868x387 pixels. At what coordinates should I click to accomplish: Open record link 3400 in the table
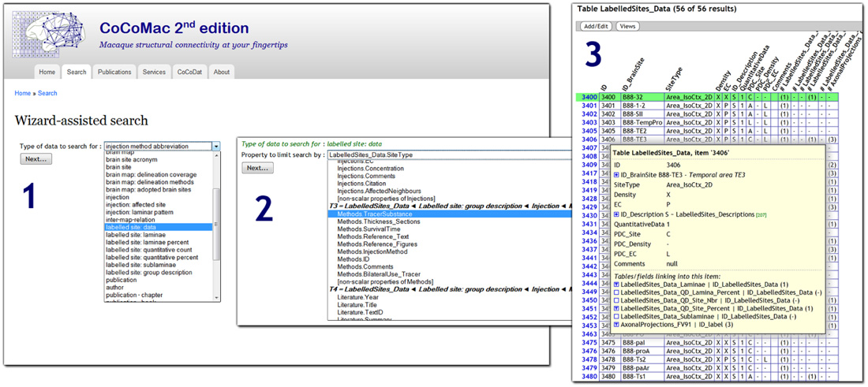[x=589, y=97]
